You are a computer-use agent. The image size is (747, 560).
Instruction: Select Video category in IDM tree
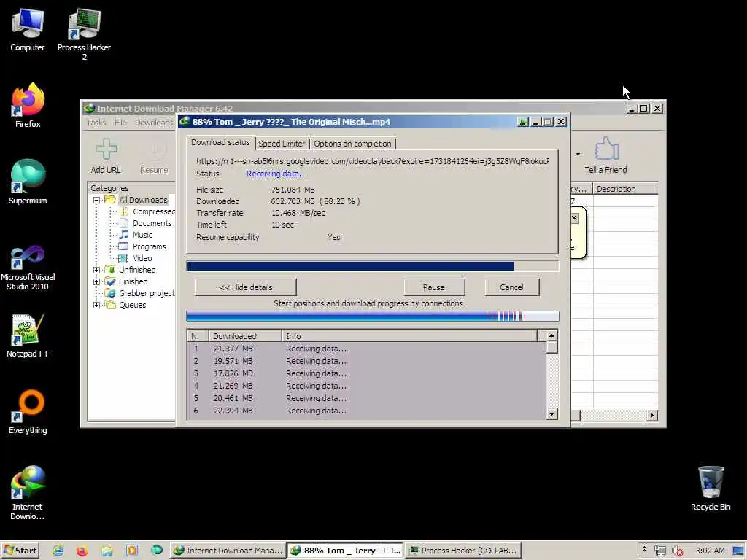coord(136,258)
